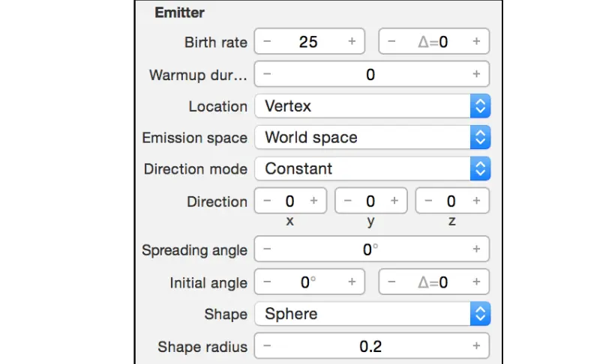Click the Birth rate 25 value field

(x=308, y=42)
